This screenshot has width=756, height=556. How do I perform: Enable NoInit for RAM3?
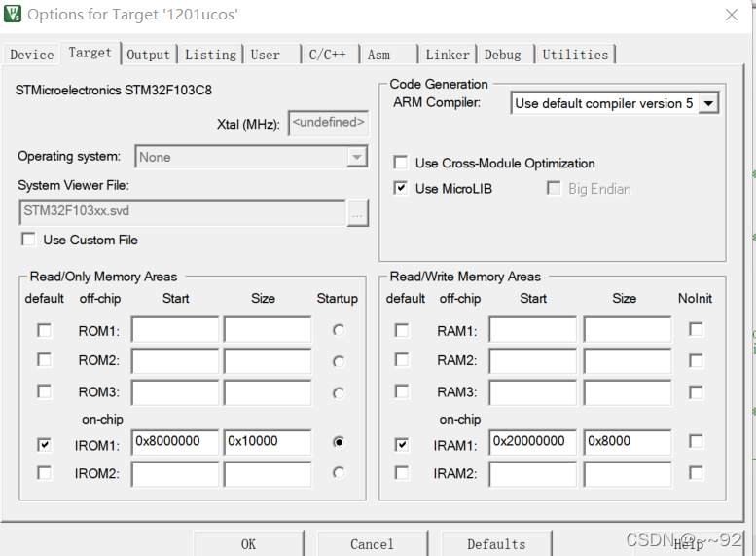tap(696, 392)
